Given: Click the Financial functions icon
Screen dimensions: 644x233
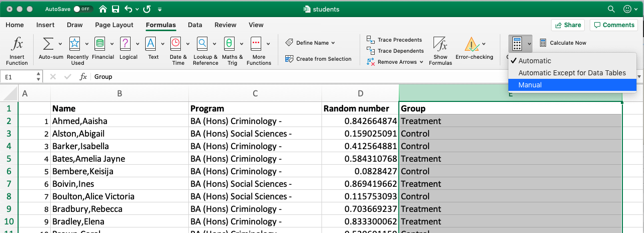Looking at the screenshot, I should tap(100, 44).
